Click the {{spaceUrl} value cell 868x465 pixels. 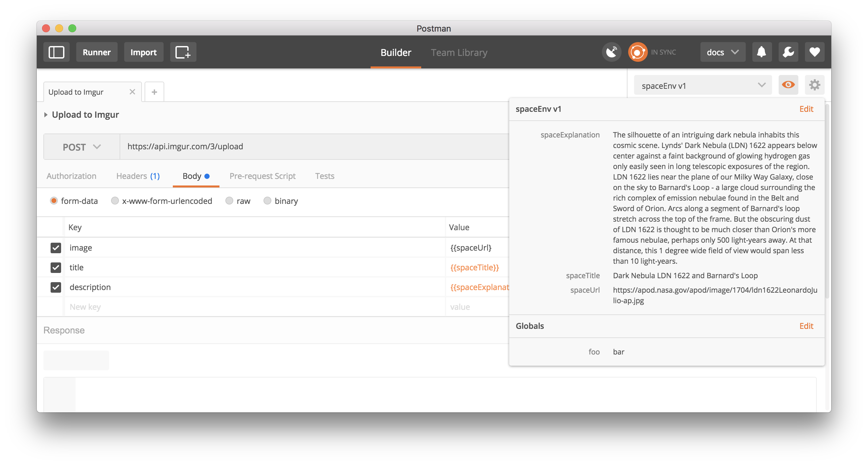tap(477, 248)
